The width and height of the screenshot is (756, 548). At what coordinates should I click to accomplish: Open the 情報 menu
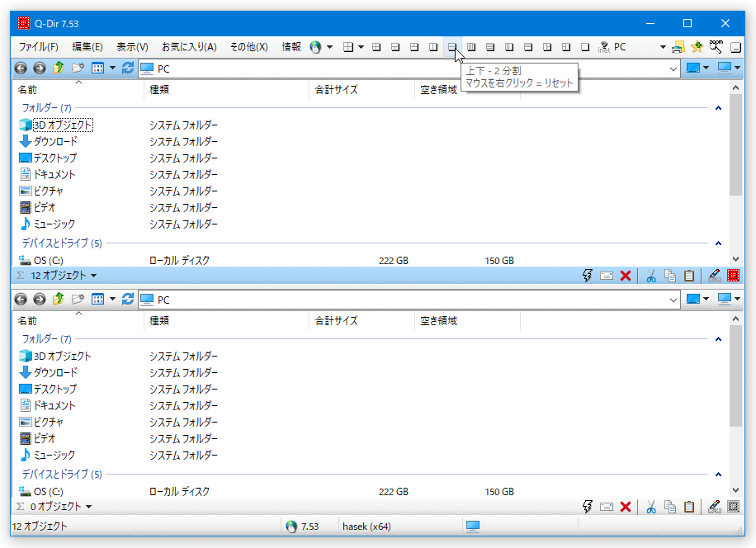pos(291,47)
